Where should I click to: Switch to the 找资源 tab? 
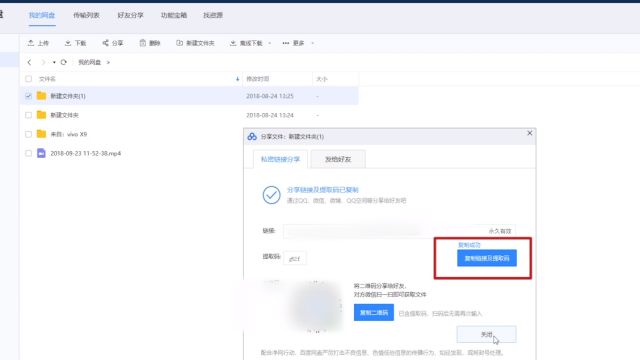[213, 15]
